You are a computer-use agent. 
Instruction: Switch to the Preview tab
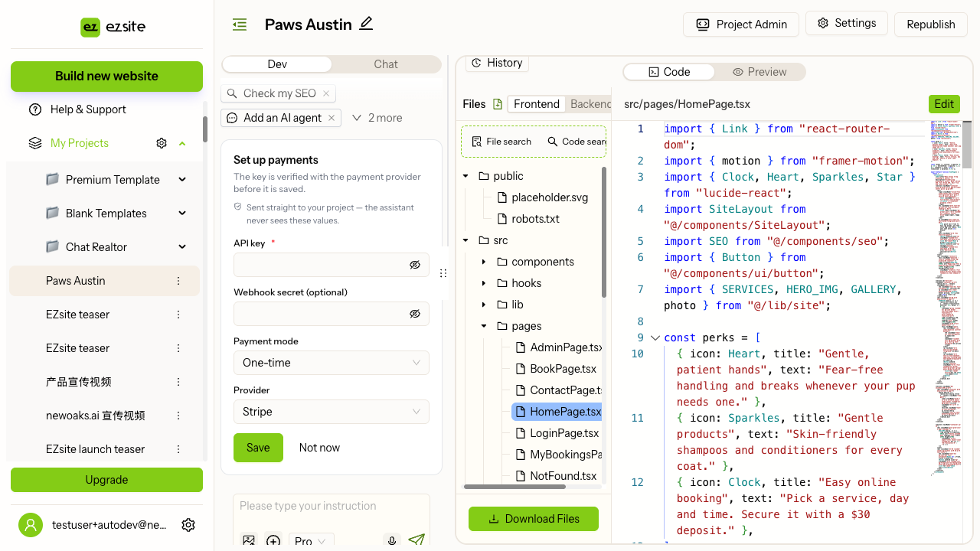tap(759, 72)
